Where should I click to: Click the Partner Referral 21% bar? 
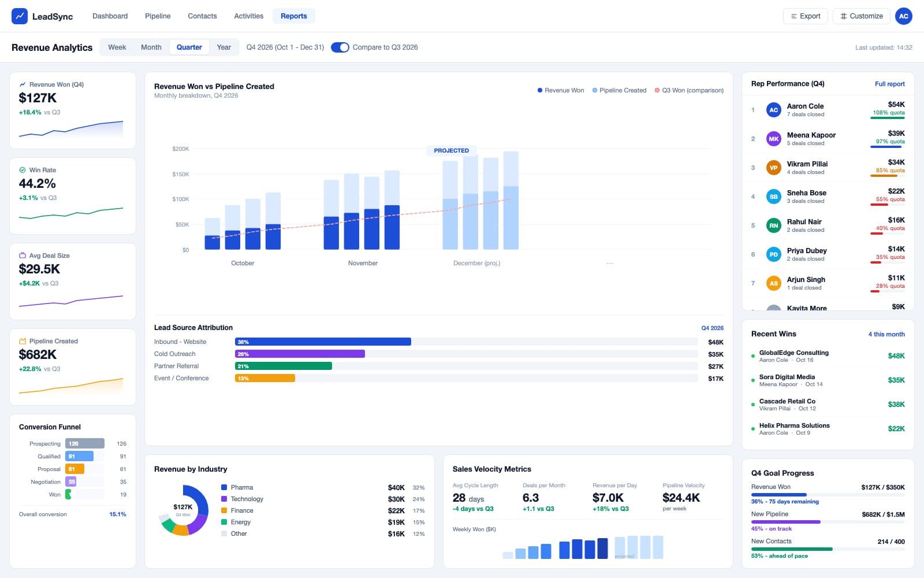coord(284,366)
